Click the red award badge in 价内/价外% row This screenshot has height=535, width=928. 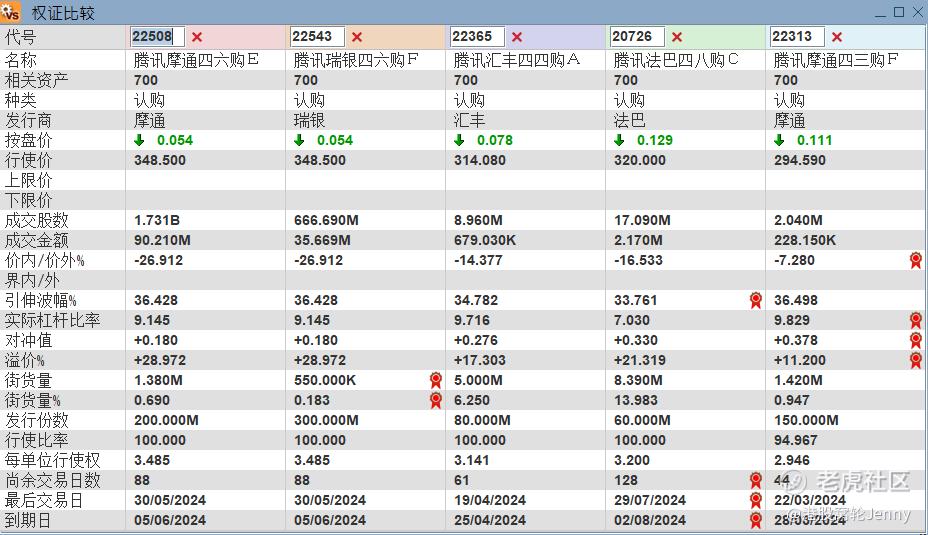(916, 260)
